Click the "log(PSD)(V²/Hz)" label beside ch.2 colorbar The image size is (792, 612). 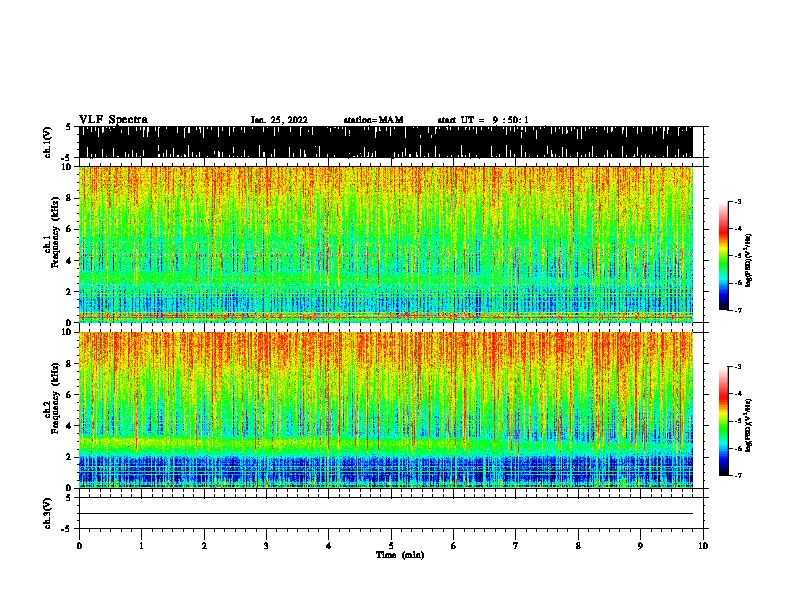pyautogui.click(x=749, y=426)
